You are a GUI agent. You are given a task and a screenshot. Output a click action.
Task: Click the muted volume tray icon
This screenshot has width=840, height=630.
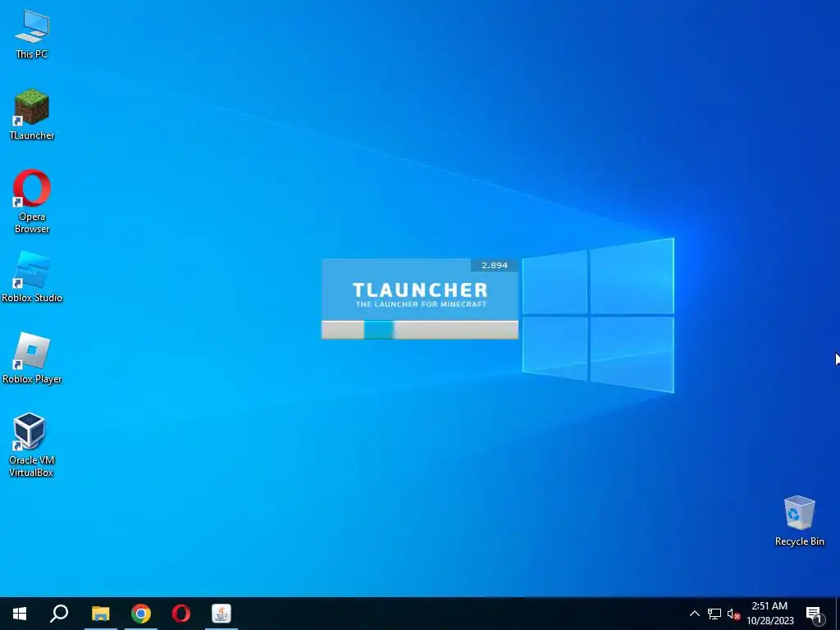click(733, 614)
